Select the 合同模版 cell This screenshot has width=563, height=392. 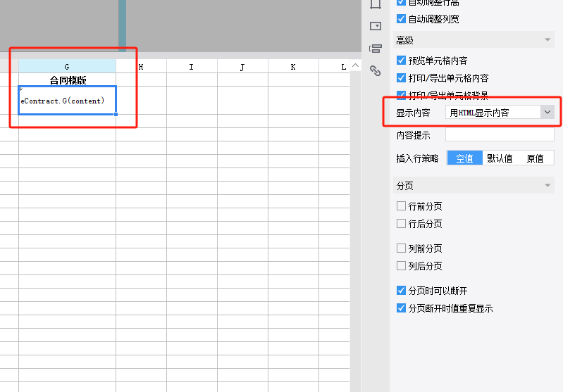coord(67,80)
